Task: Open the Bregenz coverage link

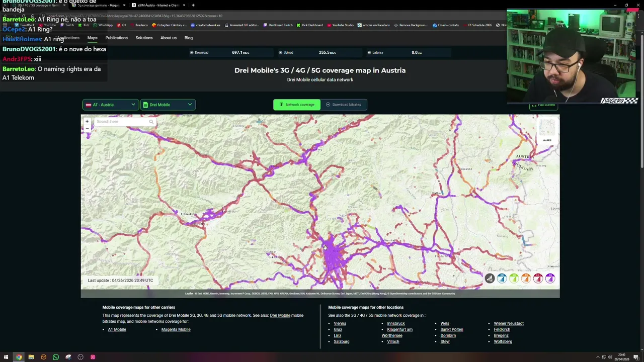Action: 501,335
